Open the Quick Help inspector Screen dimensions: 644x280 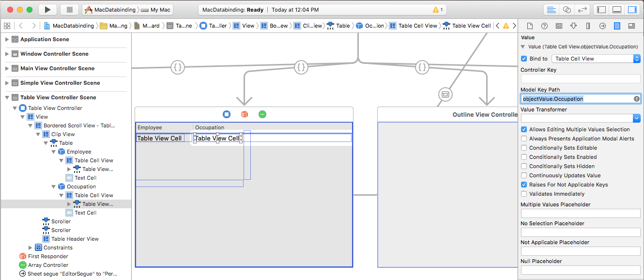click(x=544, y=26)
